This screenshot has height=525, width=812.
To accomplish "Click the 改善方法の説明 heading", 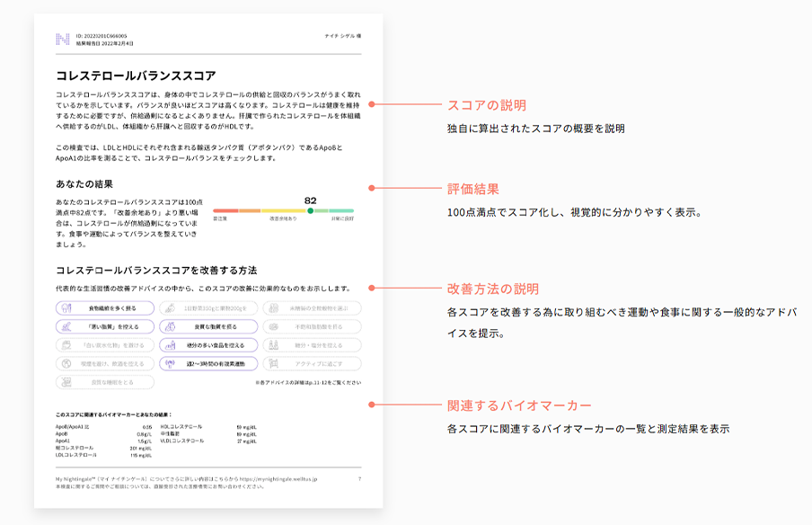I will coord(493,289).
